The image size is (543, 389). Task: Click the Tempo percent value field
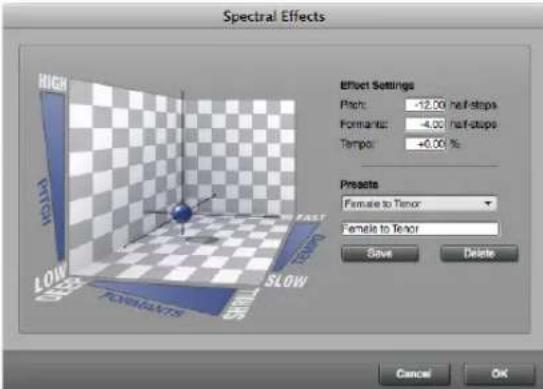425,143
